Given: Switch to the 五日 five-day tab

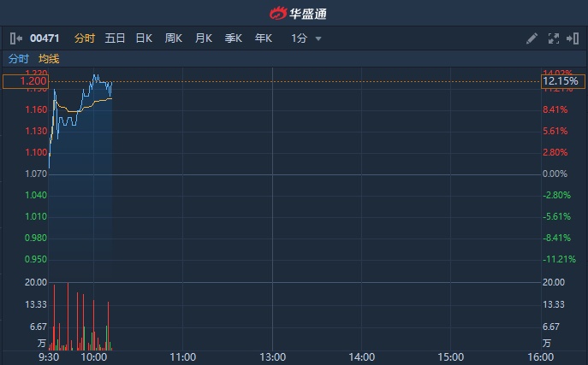Looking at the screenshot, I should click(115, 38).
